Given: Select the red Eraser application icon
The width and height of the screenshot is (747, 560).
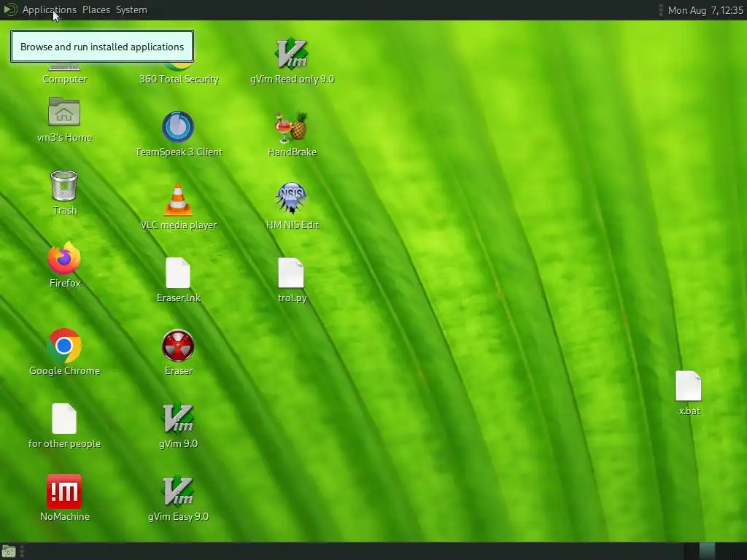Looking at the screenshot, I should (178, 346).
